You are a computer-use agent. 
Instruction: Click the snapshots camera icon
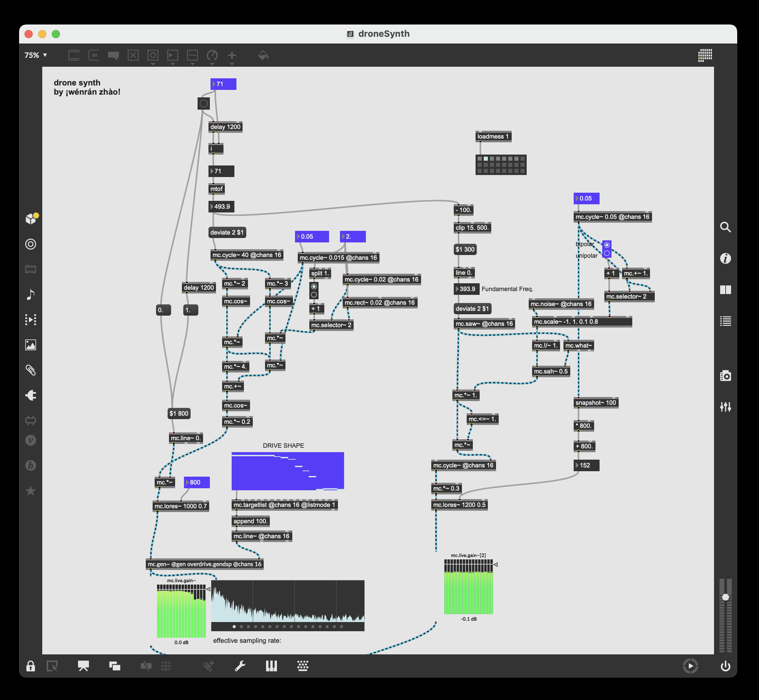pyautogui.click(x=725, y=376)
